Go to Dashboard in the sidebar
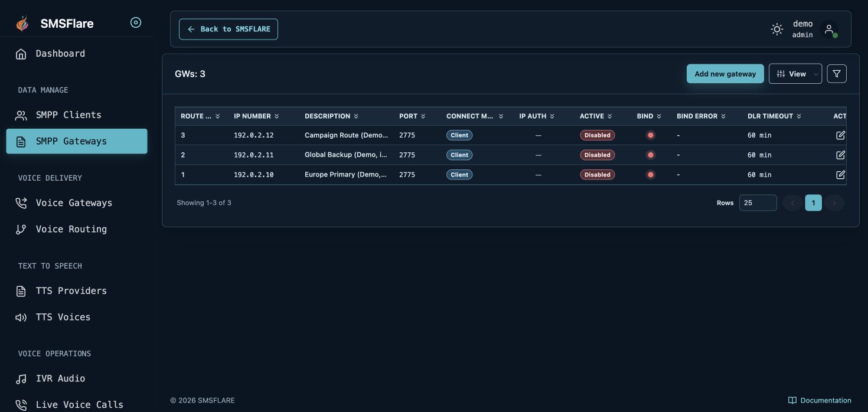This screenshot has height=412, width=868. pyautogui.click(x=77, y=54)
